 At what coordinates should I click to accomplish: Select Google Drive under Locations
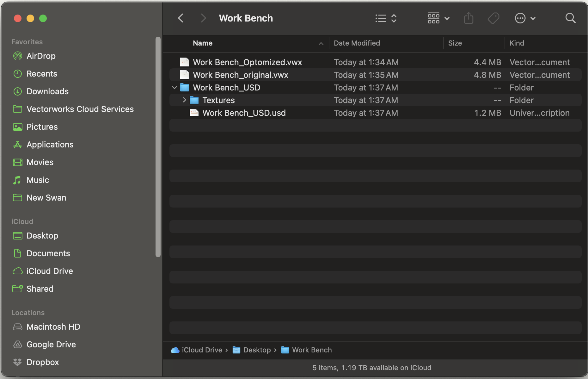[x=51, y=345]
